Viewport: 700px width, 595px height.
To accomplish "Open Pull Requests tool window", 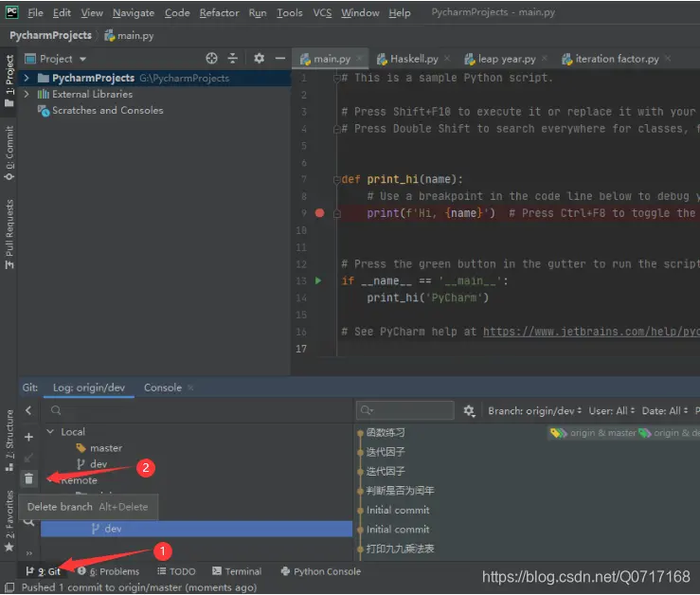I will pyautogui.click(x=9, y=234).
